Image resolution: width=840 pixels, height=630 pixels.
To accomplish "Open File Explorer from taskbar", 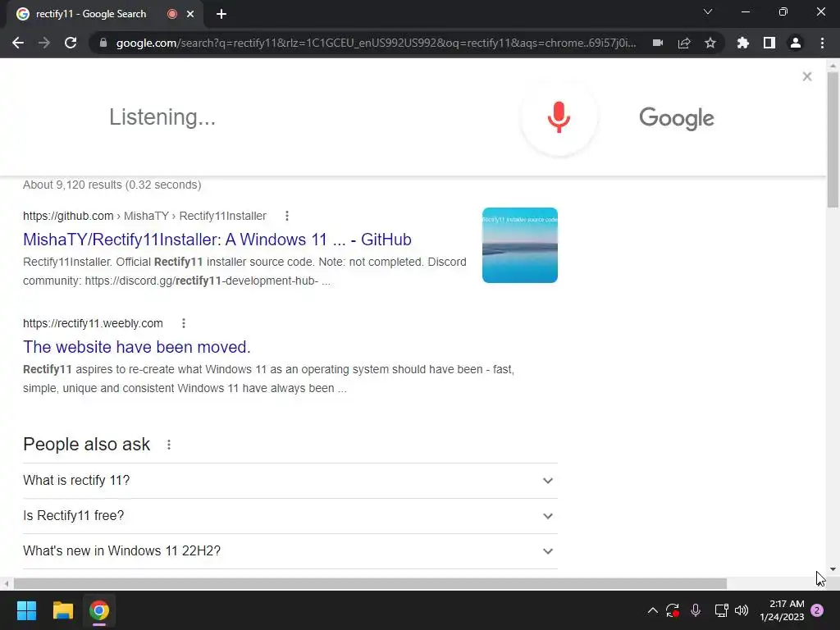I will point(62,610).
